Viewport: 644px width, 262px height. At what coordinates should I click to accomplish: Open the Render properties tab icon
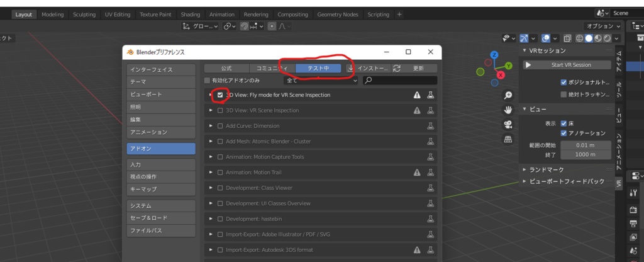coord(633,210)
